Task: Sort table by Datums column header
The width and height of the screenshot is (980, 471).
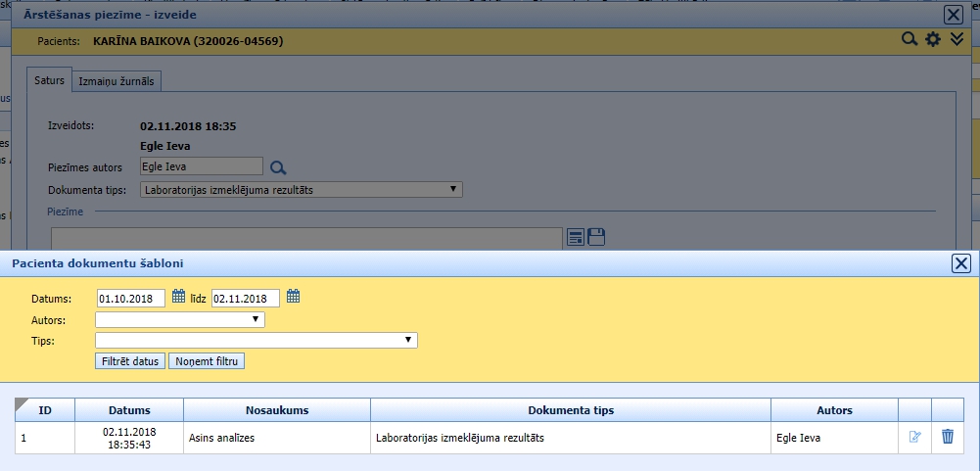Action: point(129,410)
